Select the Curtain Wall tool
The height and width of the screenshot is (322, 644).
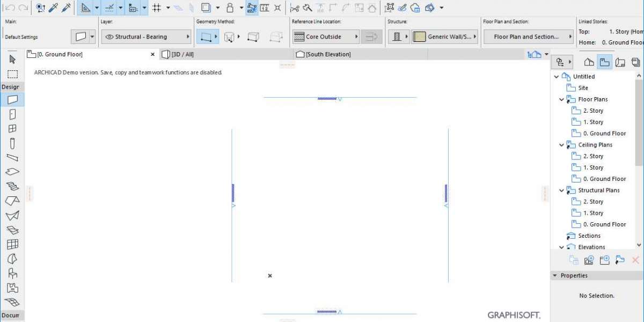[12, 245]
